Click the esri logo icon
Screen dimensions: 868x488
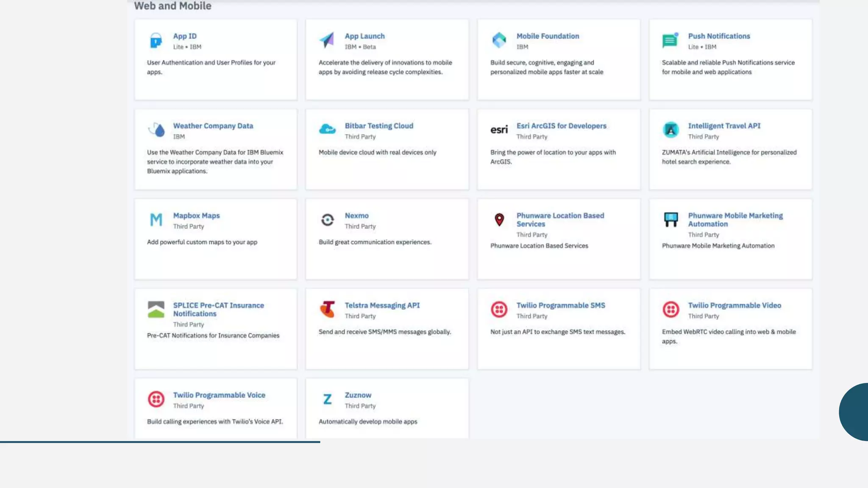pyautogui.click(x=499, y=130)
